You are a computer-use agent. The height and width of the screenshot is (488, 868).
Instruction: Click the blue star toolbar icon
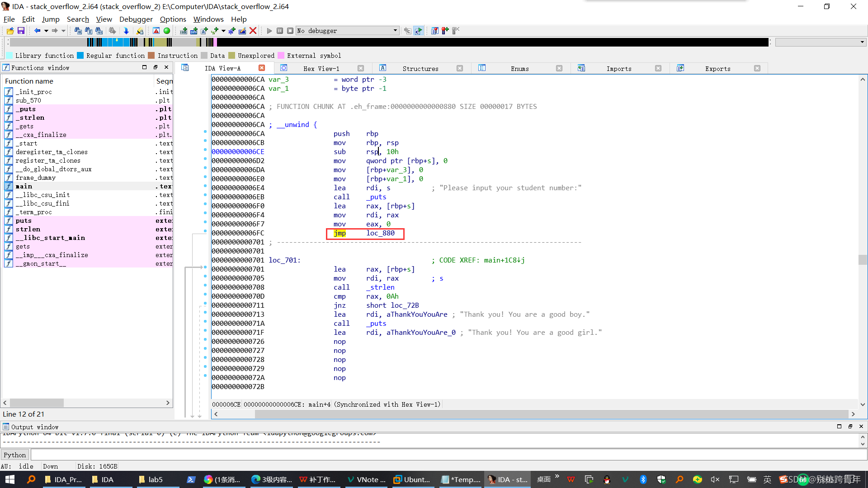(232, 31)
